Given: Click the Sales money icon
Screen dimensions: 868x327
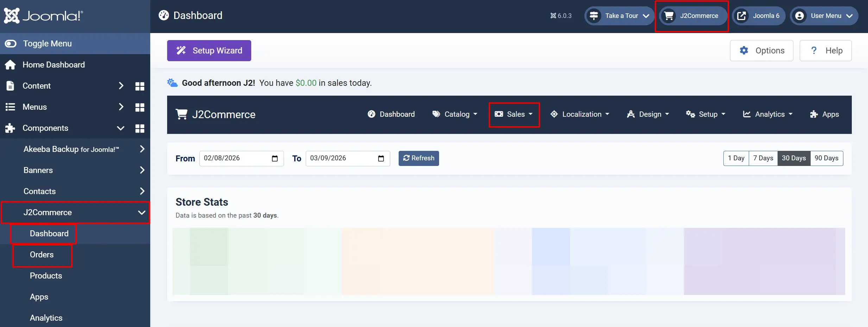Looking at the screenshot, I should click(499, 114).
